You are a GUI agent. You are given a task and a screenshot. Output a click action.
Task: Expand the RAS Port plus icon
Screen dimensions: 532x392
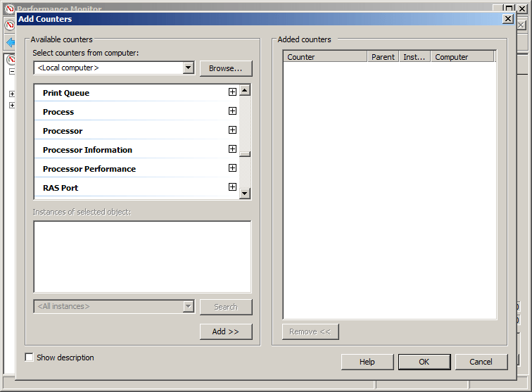click(232, 187)
